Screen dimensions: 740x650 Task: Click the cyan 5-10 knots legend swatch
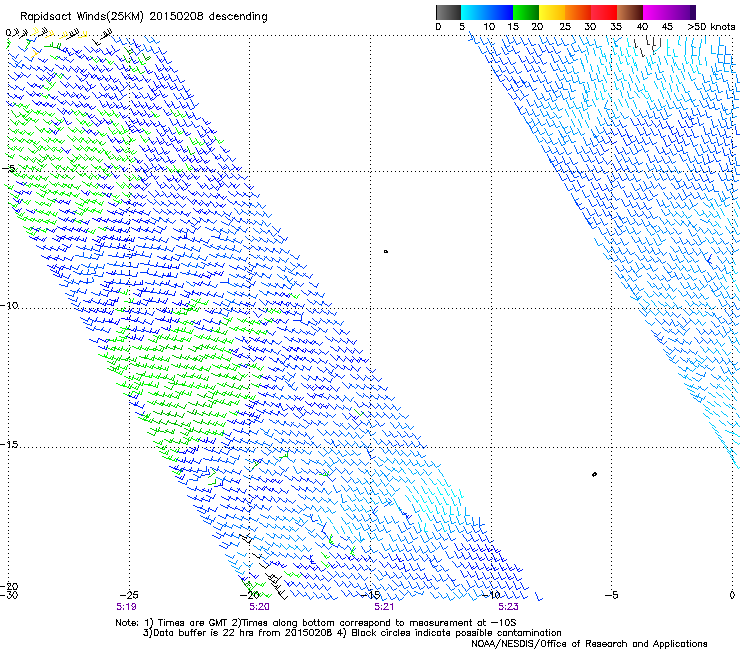pos(474,12)
